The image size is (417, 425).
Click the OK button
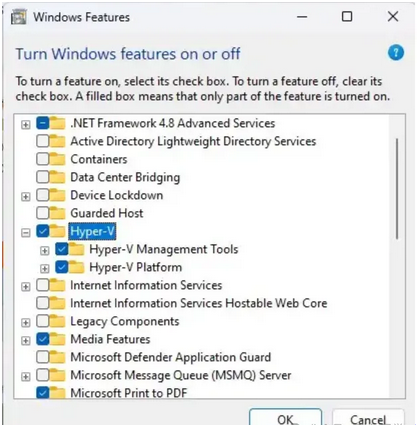(285, 417)
